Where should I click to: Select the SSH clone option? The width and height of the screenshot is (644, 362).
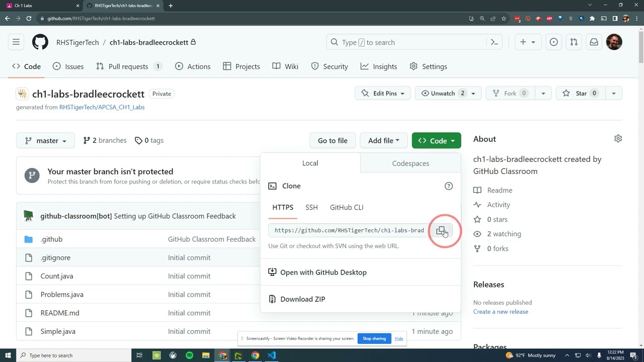point(311,207)
